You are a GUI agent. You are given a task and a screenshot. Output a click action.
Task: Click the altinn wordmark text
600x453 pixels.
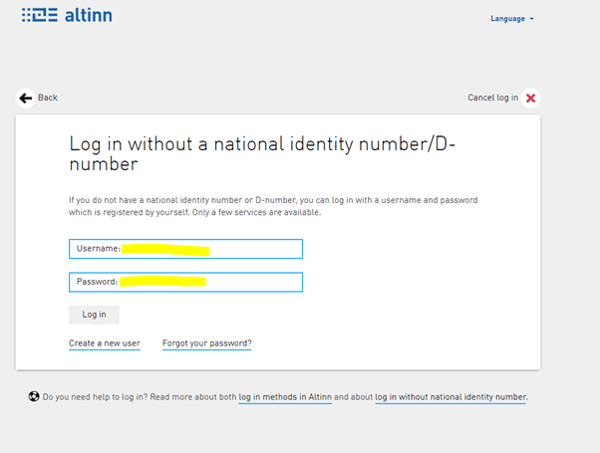point(86,17)
